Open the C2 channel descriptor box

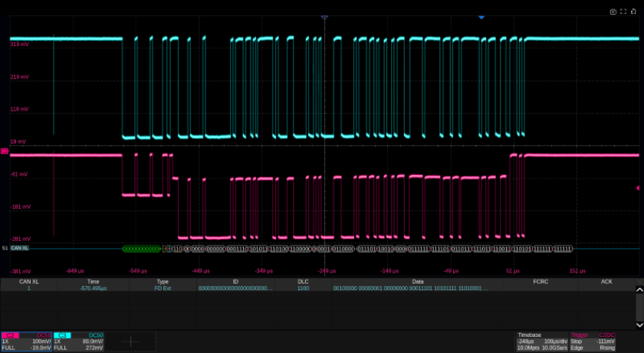point(27,341)
